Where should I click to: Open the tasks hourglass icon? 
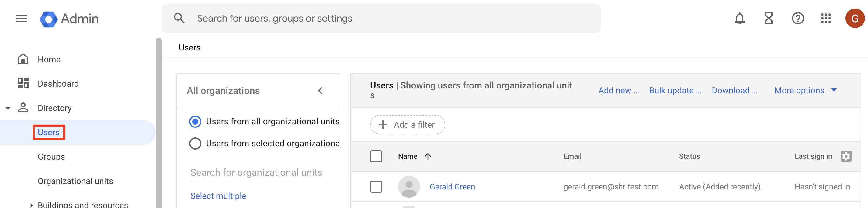(x=769, y=18)
